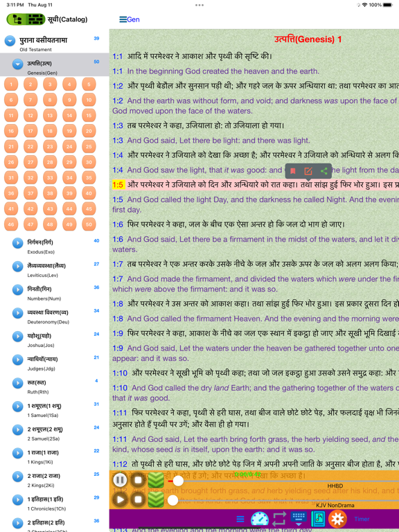Open Genesis chapter 37
The image size is (399, 532).
point(30,193)
